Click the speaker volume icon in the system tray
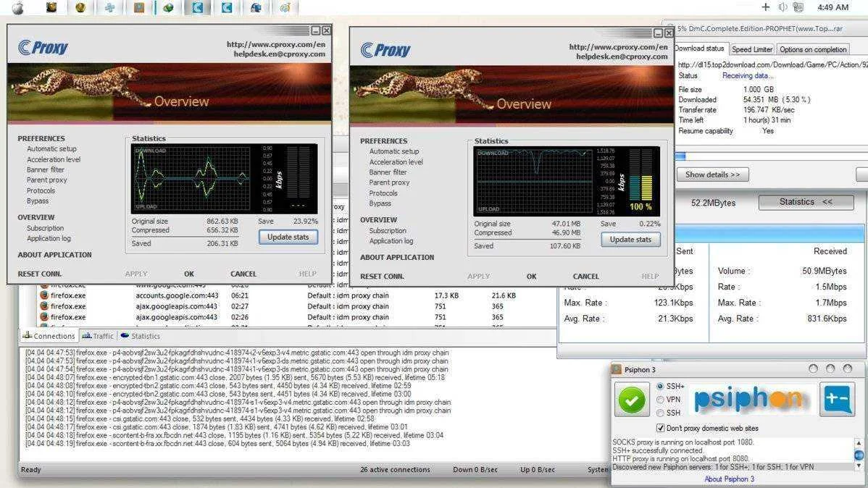This screenshot has width=868, height=488. (783, 7)
